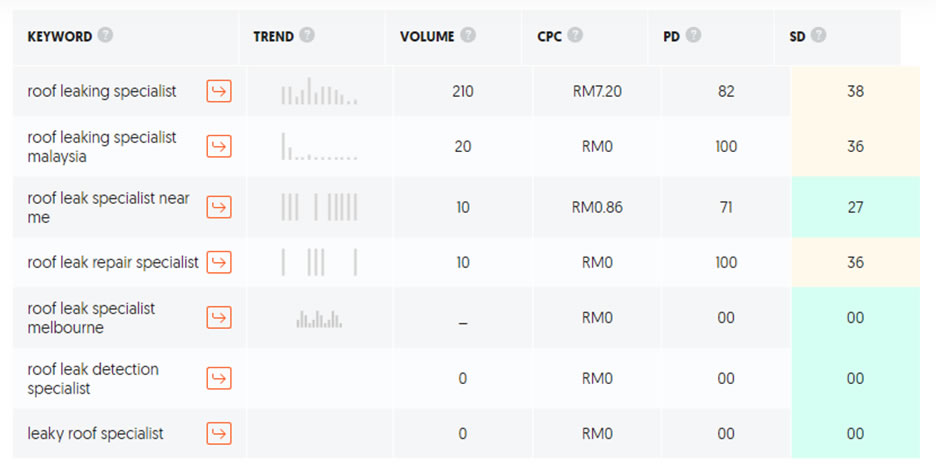The width and height of the screenshot is (936, 473).
Task: Click the help icon beside SD header
Action: click(x=819, y=35)
